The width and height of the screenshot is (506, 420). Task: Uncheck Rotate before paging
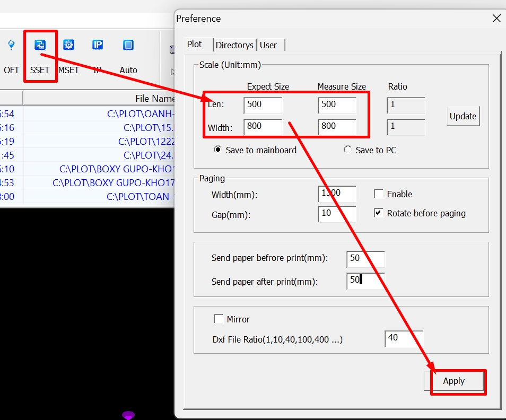379,213
